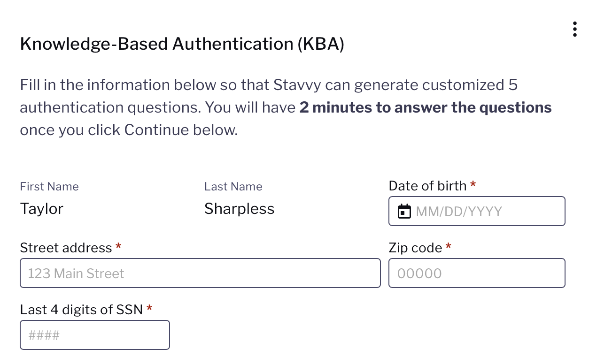The image size is (589, 364).
Task: Click the red asterisk beside Street address
Action: [118, 246]
